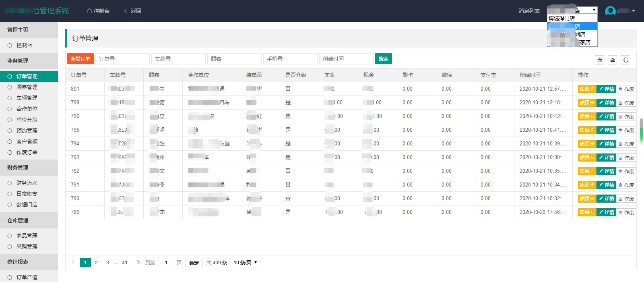Select 车辆管理 sidebar option

(27, 98)
